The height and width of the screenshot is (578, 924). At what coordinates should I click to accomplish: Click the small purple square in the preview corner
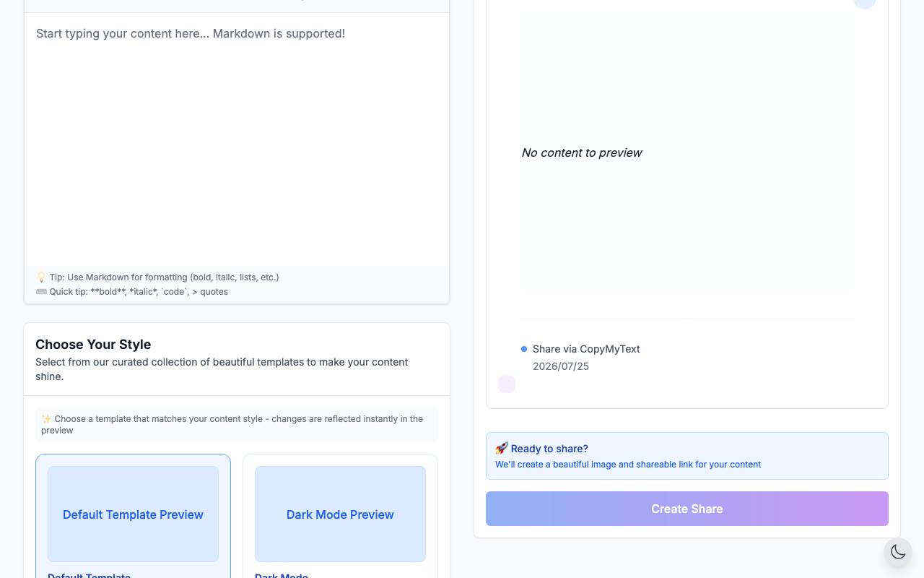pos(507,384)
